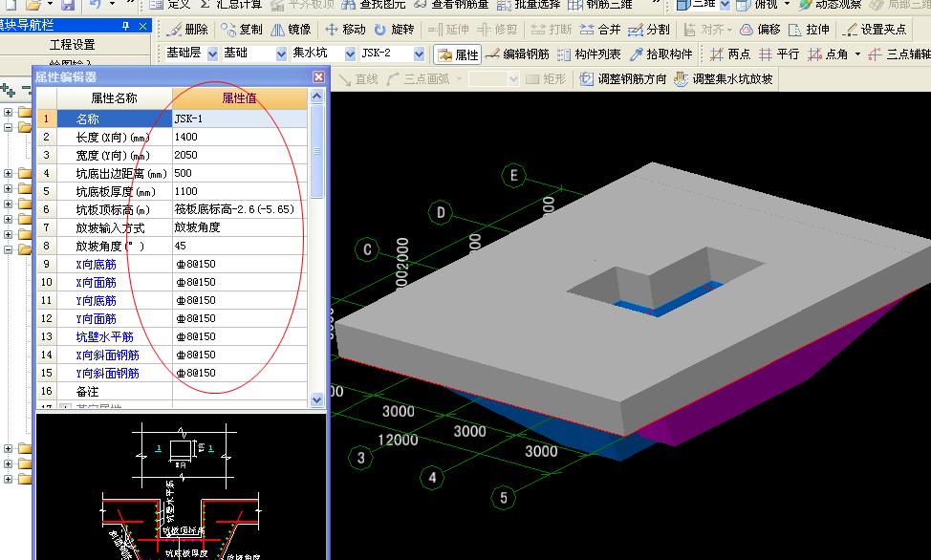Click the 偏移 offset tool
Image resolution: width=931 pixels, height=560 pixels.
(760, 29)
